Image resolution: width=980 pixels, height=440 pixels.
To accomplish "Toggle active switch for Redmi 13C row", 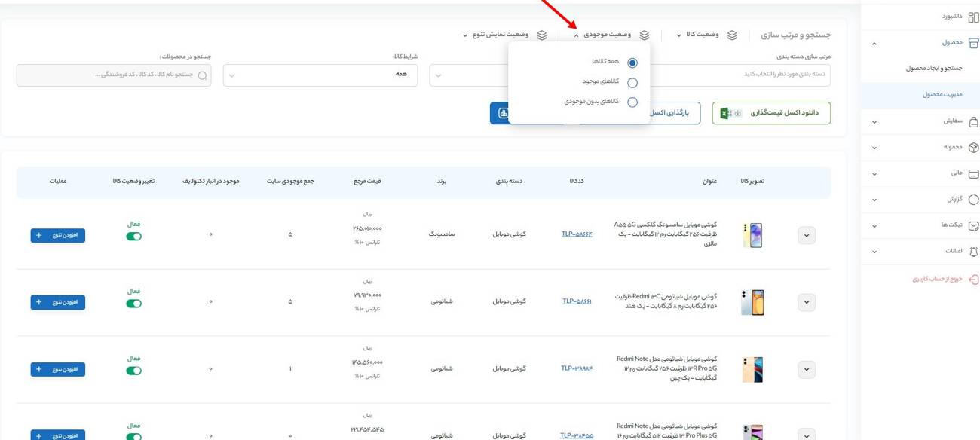I will 133,303.
